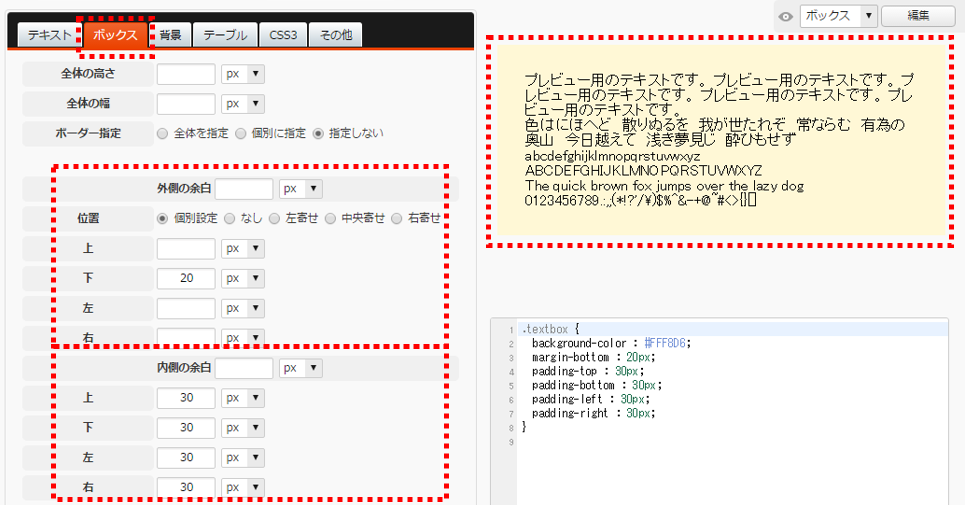
Task: Open the ボックス preview dropdown
Action: 838,16
